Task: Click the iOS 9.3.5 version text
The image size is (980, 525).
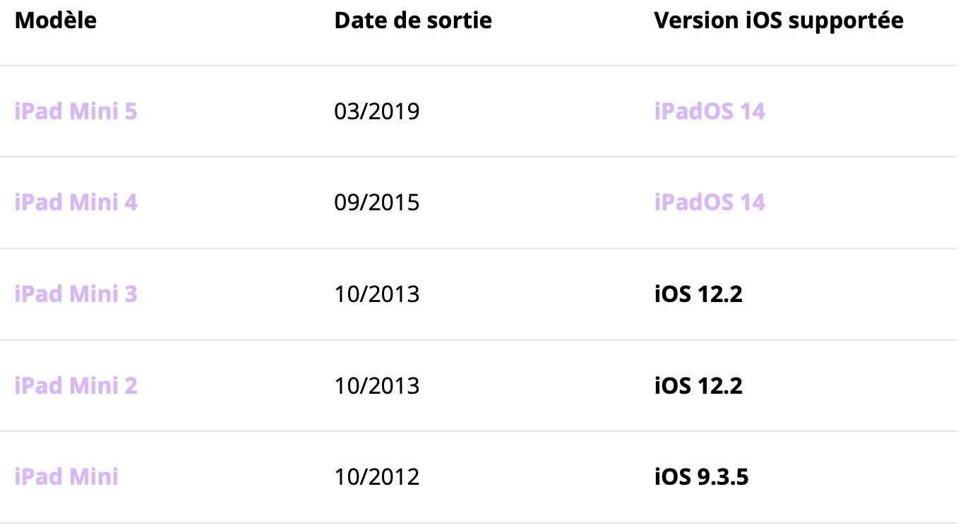Action: coord(701,477)
